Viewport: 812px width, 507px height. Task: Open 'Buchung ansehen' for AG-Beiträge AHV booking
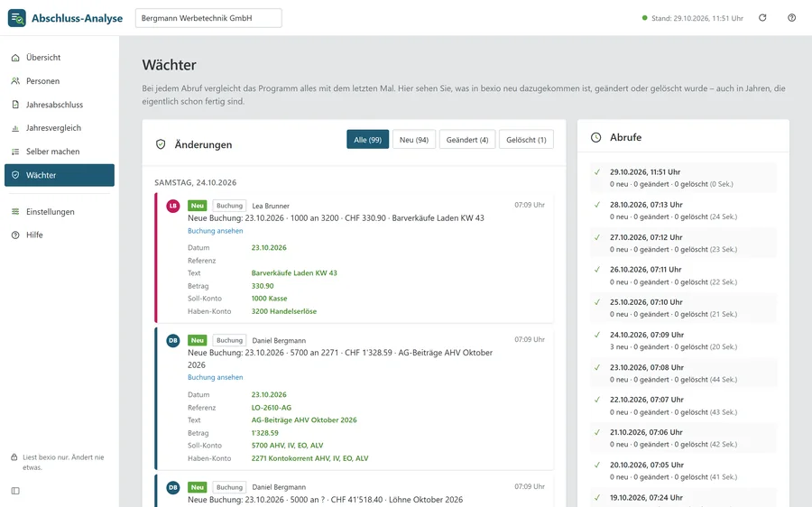(215, 377)
